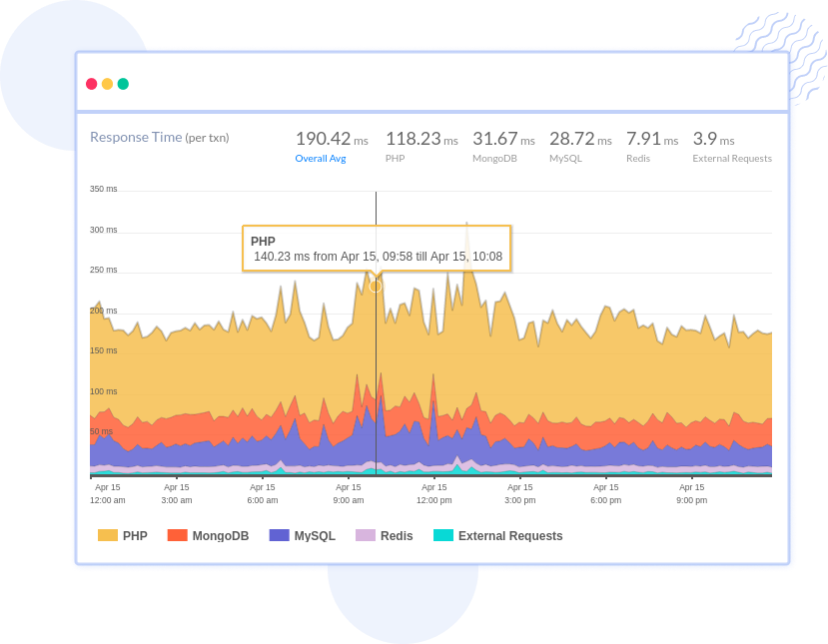The height and width of the screenshot is (644, 828).
Task: Click the hover marker circle on the chart
Action: tap(376, 286)
